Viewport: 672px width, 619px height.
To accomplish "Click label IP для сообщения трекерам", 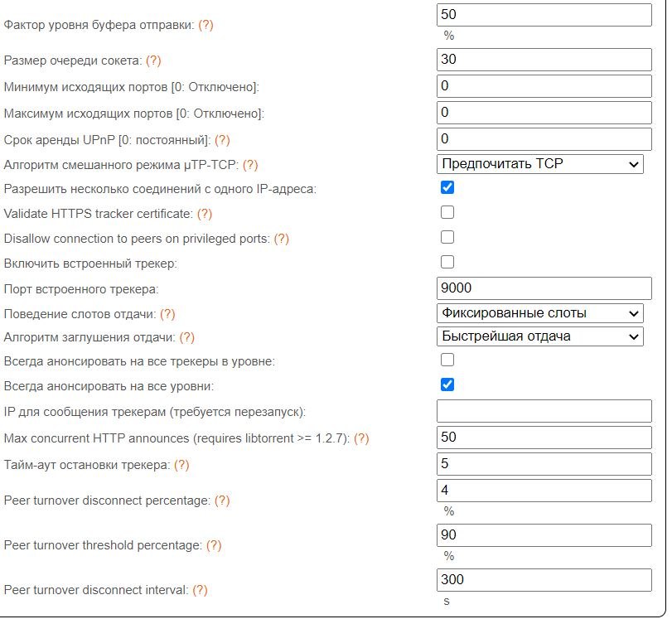I will (155, 412).
